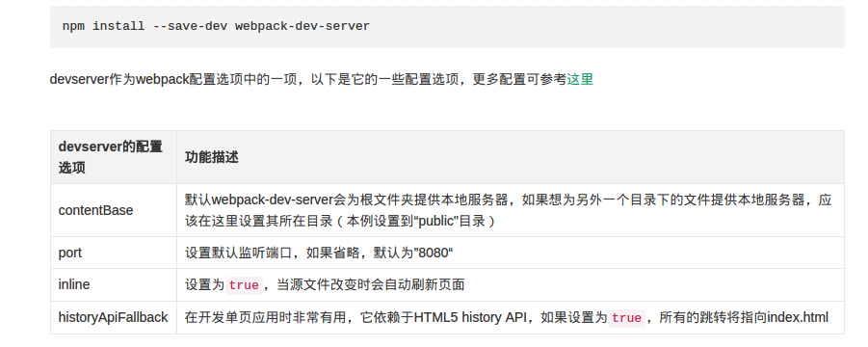The height and width of the screenshot is (347, 868).
Task: Click the devserver的配置选项 column header
Action: (x=114, y=157)
